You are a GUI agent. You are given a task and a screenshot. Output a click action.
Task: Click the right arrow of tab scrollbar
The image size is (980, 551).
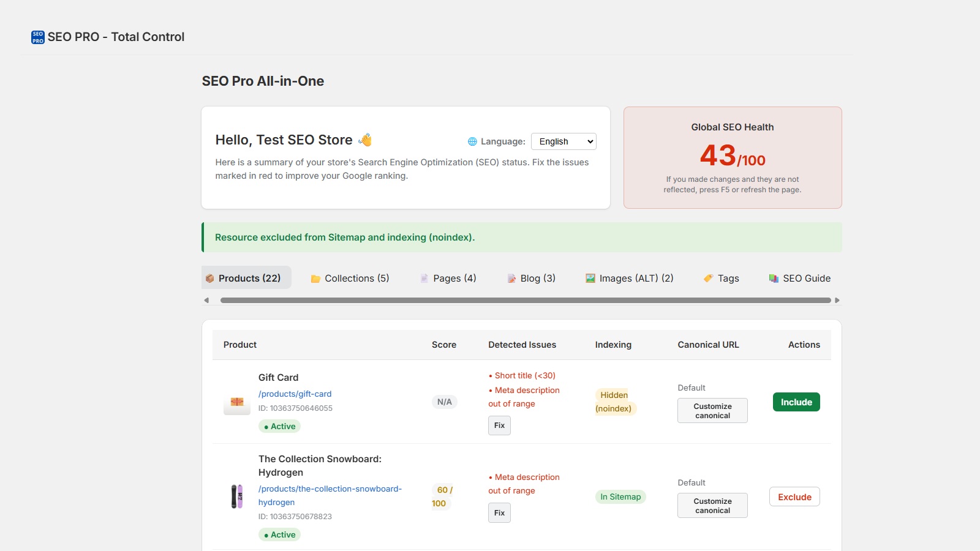coord(837,300)
